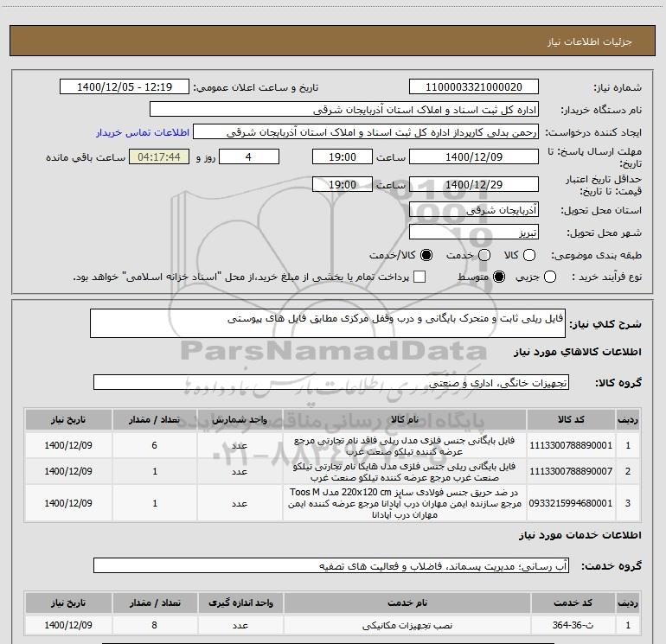Click the گروه خدمت field

point(331,565)
